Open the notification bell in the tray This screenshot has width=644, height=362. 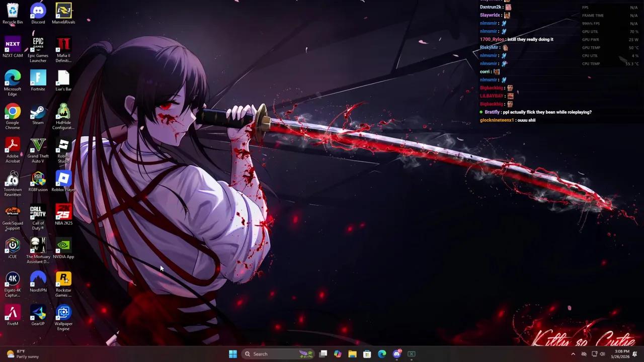click(635, 354)
